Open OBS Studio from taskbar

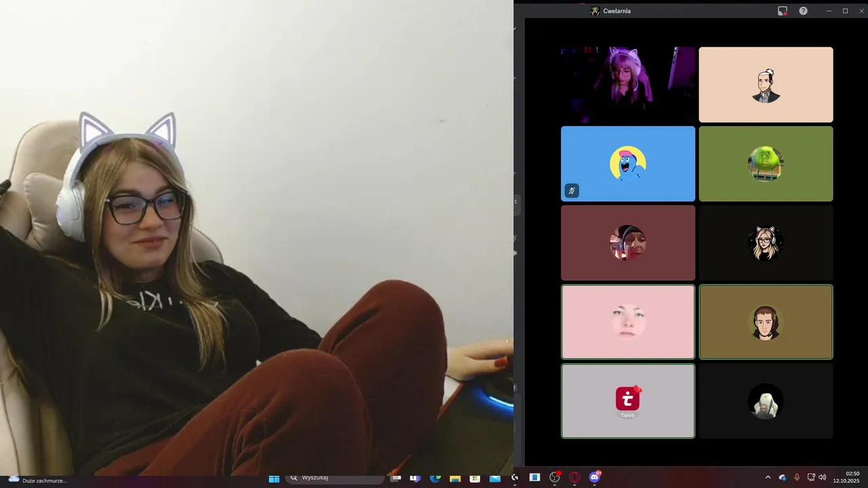coord(555,477)
